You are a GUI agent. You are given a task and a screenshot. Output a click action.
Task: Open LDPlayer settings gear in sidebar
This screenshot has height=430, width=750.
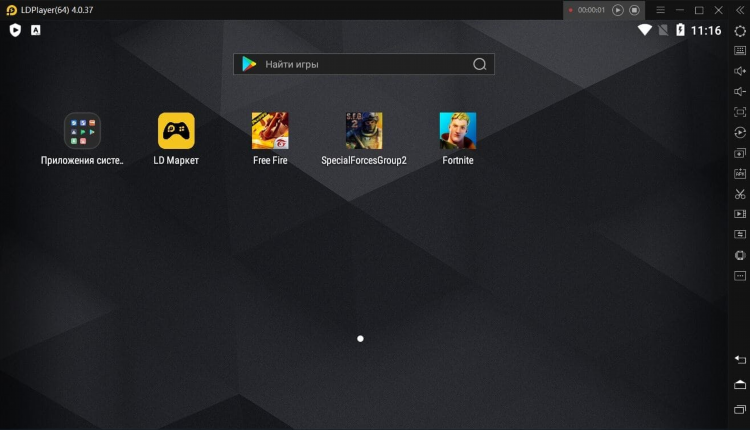pyautogui.click(x=740, y=31)
